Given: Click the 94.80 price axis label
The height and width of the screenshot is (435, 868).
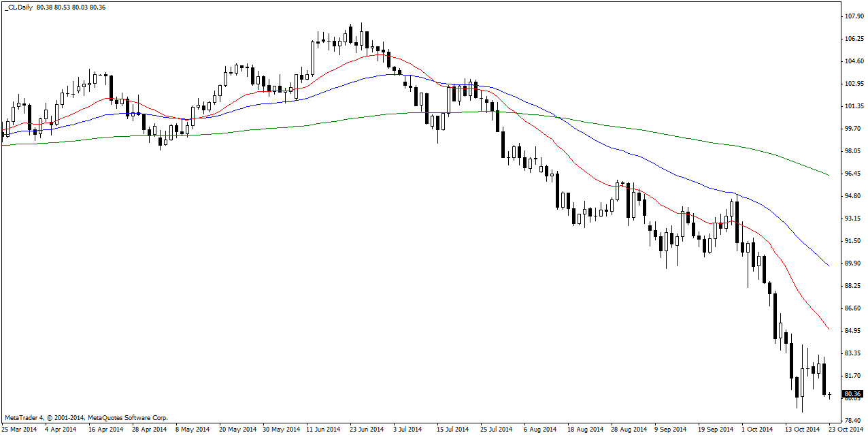Looking at the screenshot, I should pos(853,196).
